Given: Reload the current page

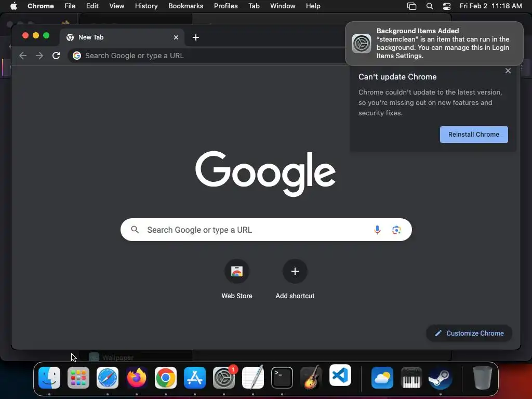Looking at the screenshot, I should (x=56, y=56).
